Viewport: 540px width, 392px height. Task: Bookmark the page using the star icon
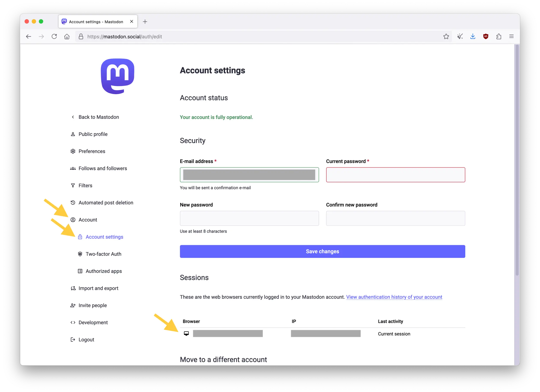coord(446,37)
